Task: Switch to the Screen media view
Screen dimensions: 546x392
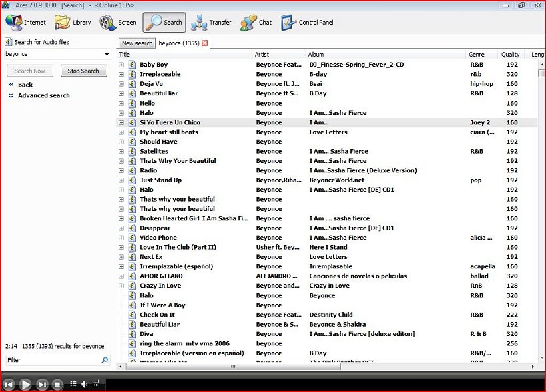Action: (x=118, y=23)
